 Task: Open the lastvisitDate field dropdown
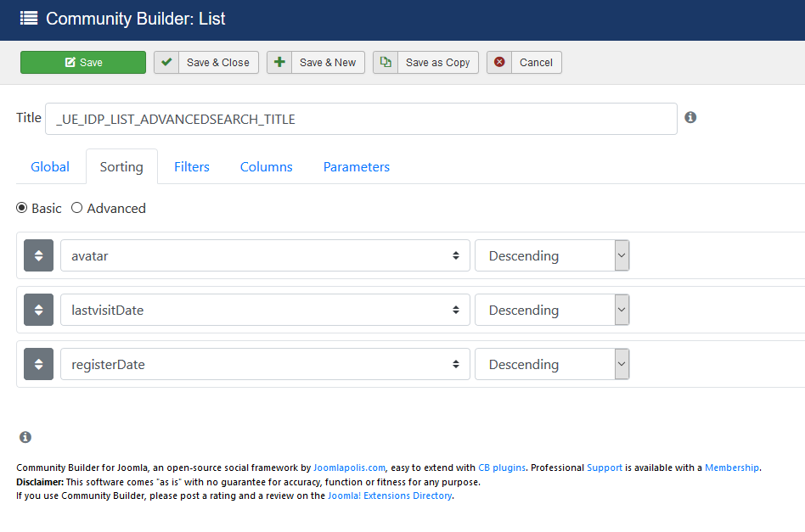(265, 310)
